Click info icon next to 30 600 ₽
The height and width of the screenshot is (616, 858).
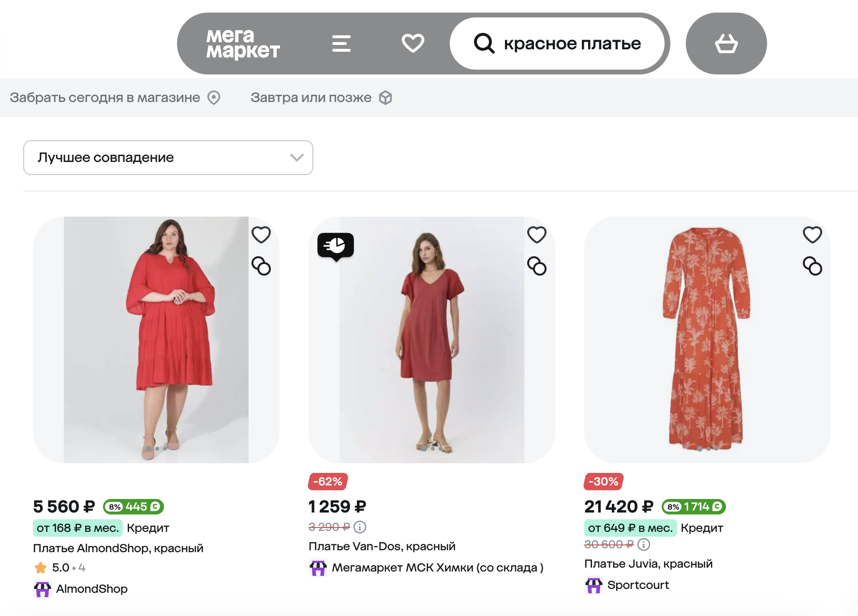coord(643,544)
